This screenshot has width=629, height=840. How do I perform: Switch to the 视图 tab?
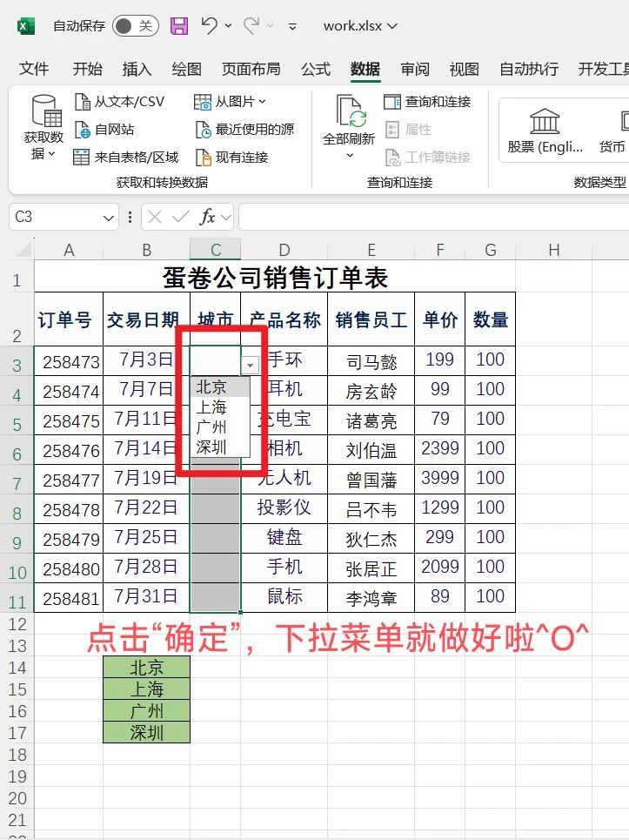[464, 69]
